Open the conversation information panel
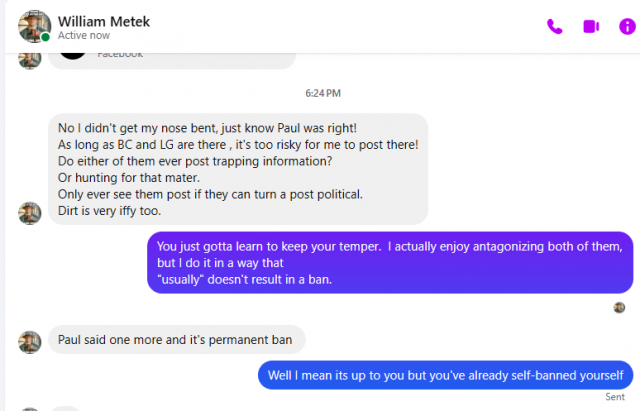Viewport: 640px width, 411px height. (626, 26)
